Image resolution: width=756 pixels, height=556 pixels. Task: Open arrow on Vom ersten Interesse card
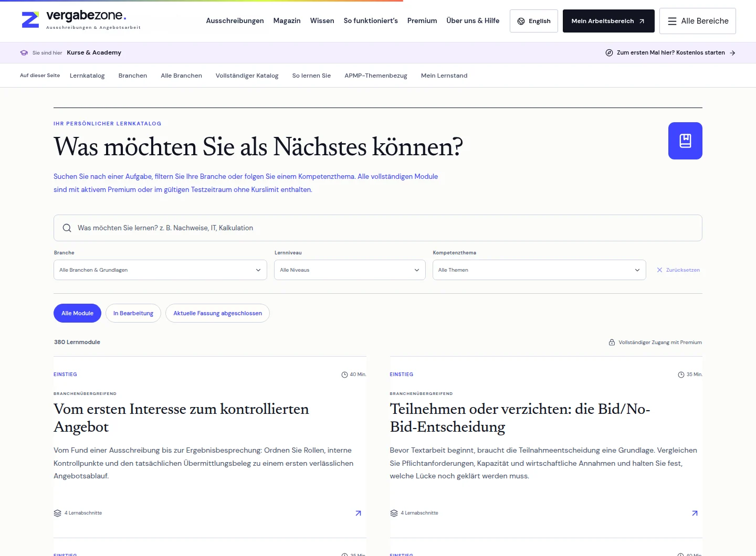pos(358,513)
